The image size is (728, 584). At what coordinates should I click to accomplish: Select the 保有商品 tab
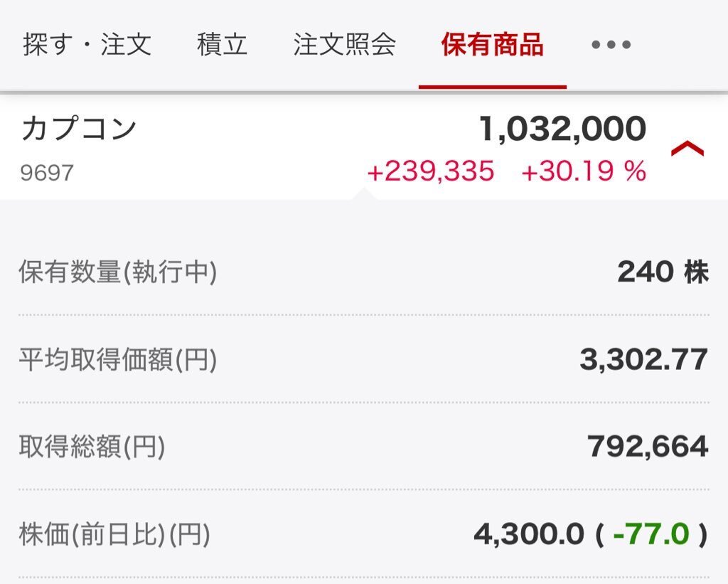click(x=492, y=45)
